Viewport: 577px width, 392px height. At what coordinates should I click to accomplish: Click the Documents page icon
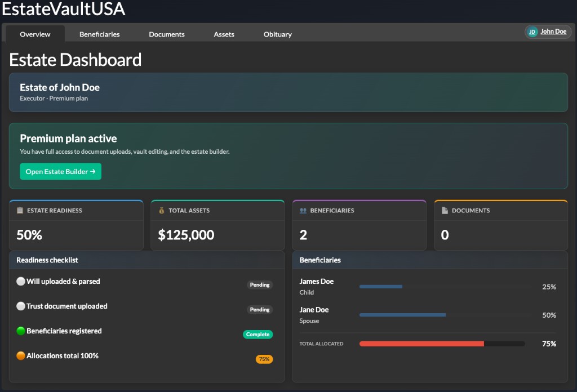point(445,210)
